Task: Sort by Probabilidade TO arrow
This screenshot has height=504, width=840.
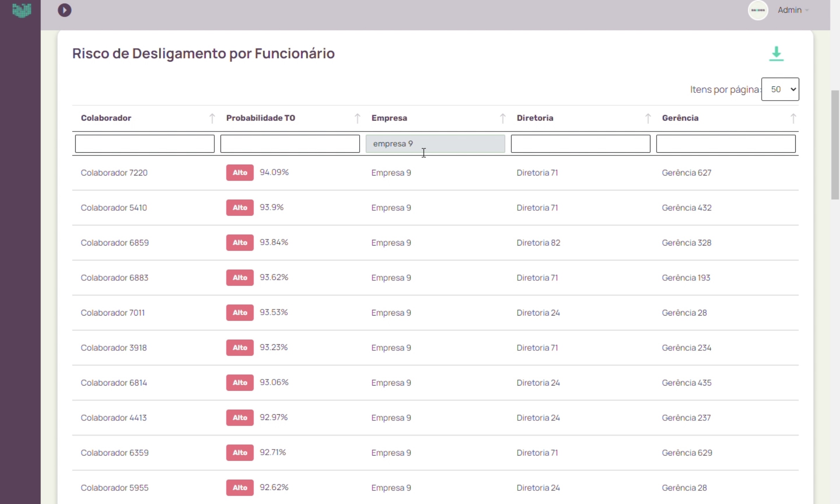Action: coord(357,118)
